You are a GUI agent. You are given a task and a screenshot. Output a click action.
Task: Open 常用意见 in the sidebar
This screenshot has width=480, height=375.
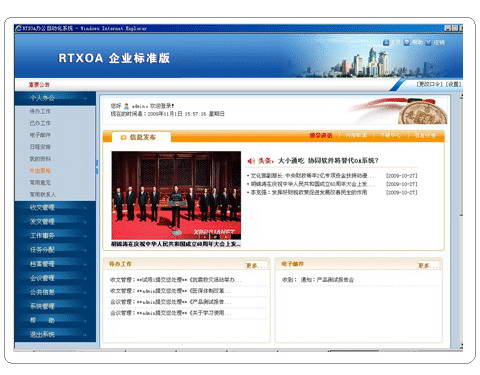40,182
